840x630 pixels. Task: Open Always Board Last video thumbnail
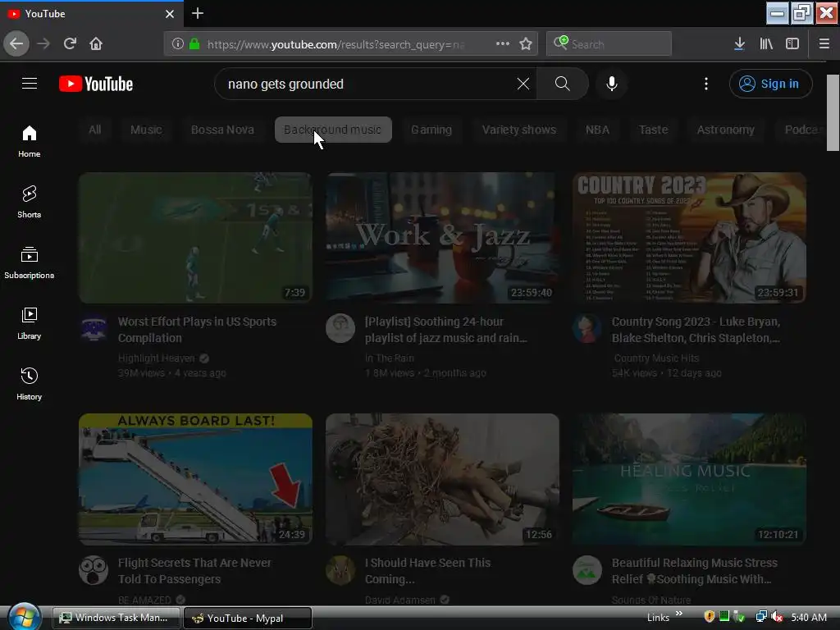click(x=195, y=479)
